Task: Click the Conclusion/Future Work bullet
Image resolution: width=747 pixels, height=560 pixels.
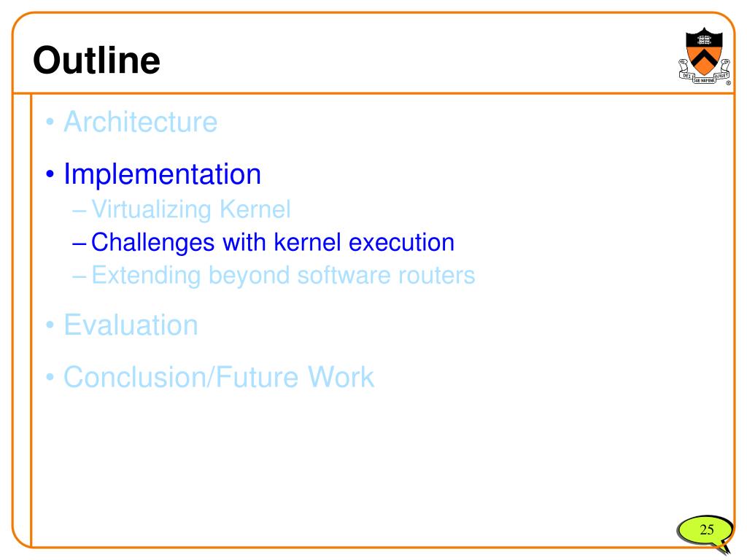Action: click(219, 377)
